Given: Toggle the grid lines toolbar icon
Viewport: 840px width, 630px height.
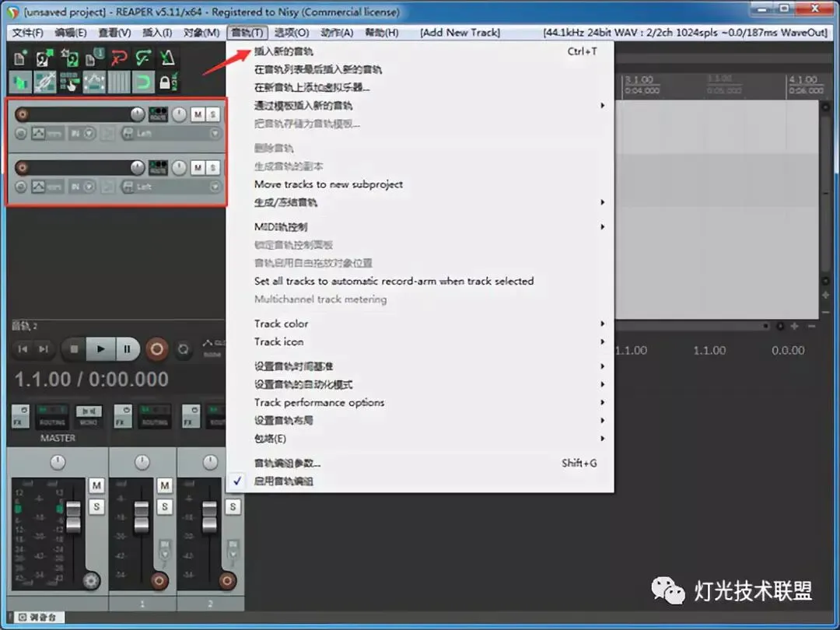Looking at the screenshot, I should click(x=119, y=82).
